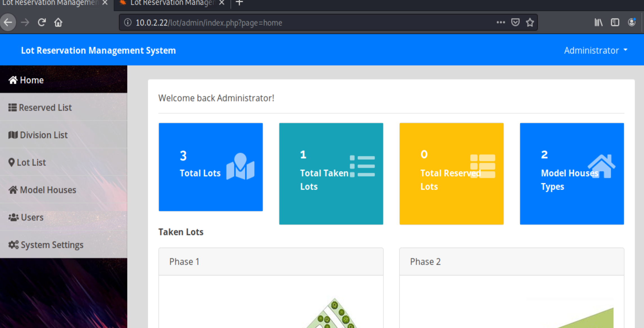The image size is (644, 328).
Task: Click the number 2 on Model Houses card
Action: tap(544, 154)
